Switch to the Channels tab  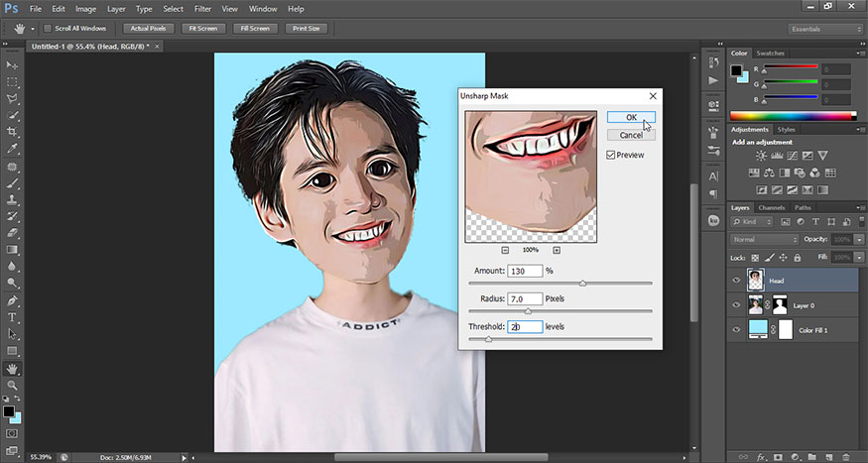point(771,207)
